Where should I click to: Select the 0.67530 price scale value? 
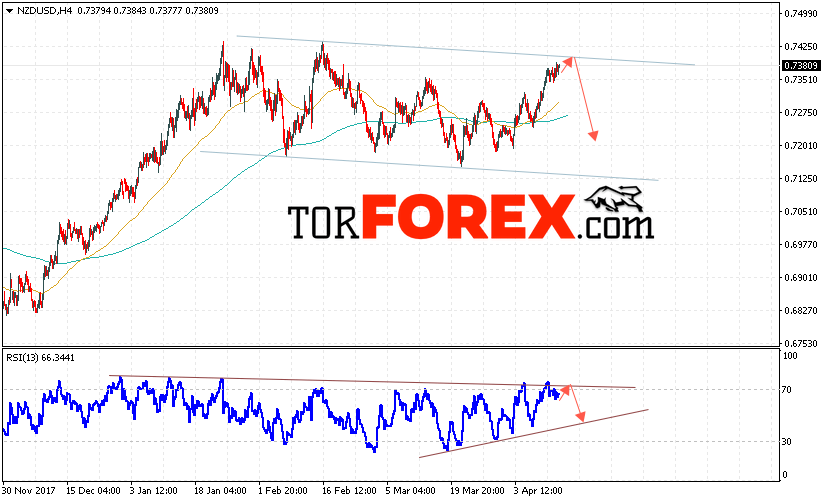[x=801, y=344]
